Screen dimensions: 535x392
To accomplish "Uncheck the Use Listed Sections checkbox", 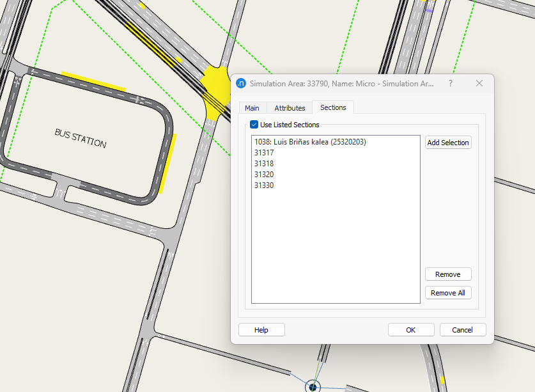I will (x=254, y=125).
